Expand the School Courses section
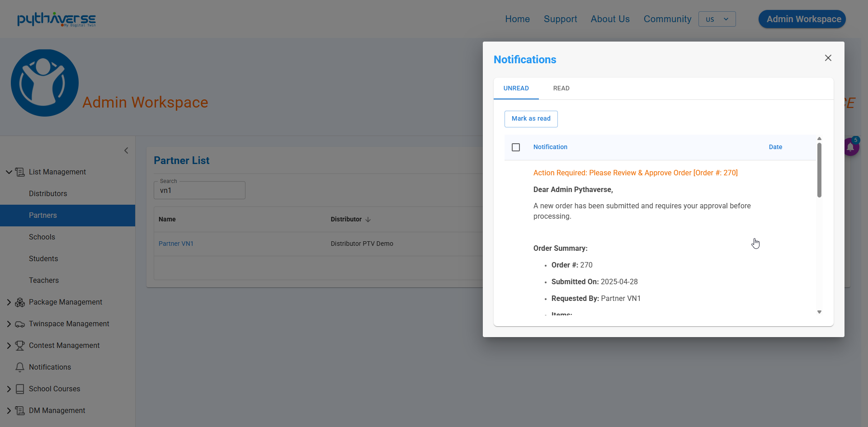 click(x=9, y=389)
